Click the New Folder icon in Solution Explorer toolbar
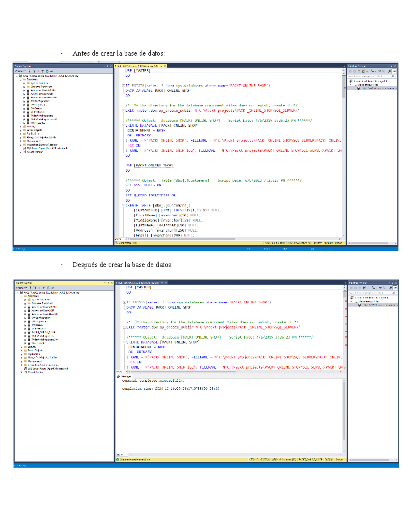This screenshot has width=411, height=532. pyautogui.click(x=364, y=71)
